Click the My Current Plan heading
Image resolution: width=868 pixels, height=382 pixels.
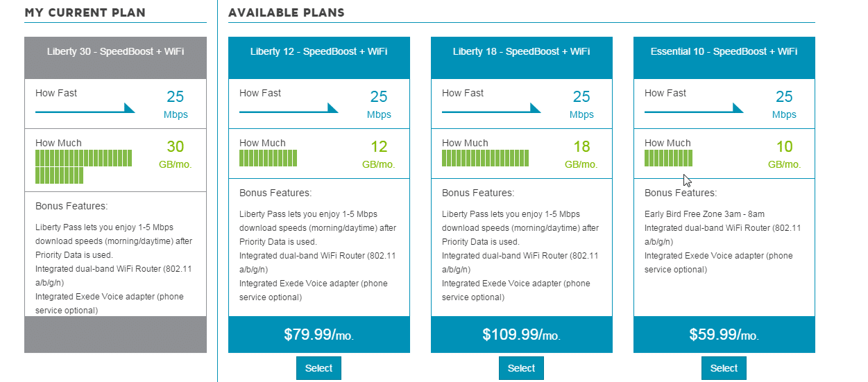pyautogui.click(x=85, y=13)
